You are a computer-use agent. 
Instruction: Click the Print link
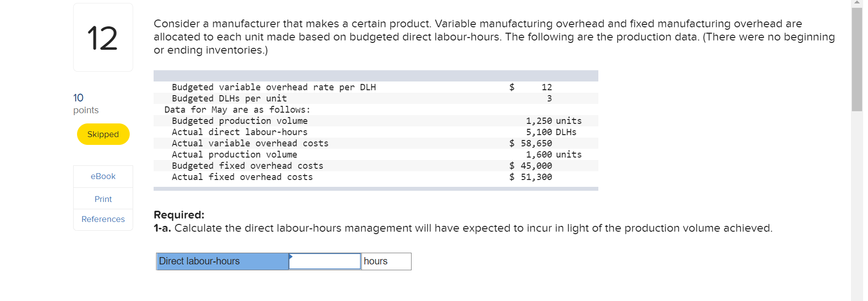click(x=103, y=199)
